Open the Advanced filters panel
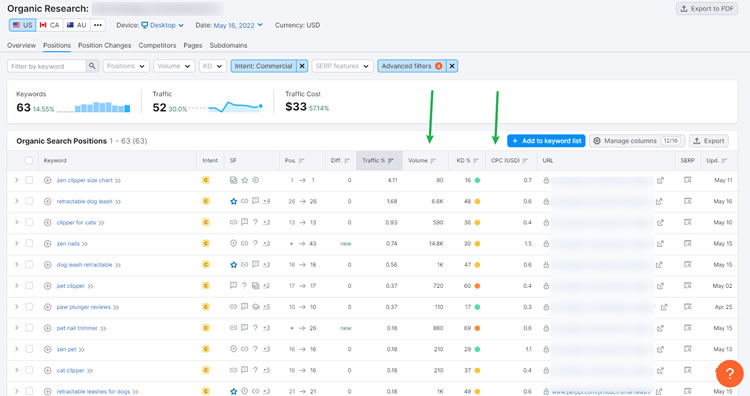Screen dimensions: 750x396 coord(412,66)
